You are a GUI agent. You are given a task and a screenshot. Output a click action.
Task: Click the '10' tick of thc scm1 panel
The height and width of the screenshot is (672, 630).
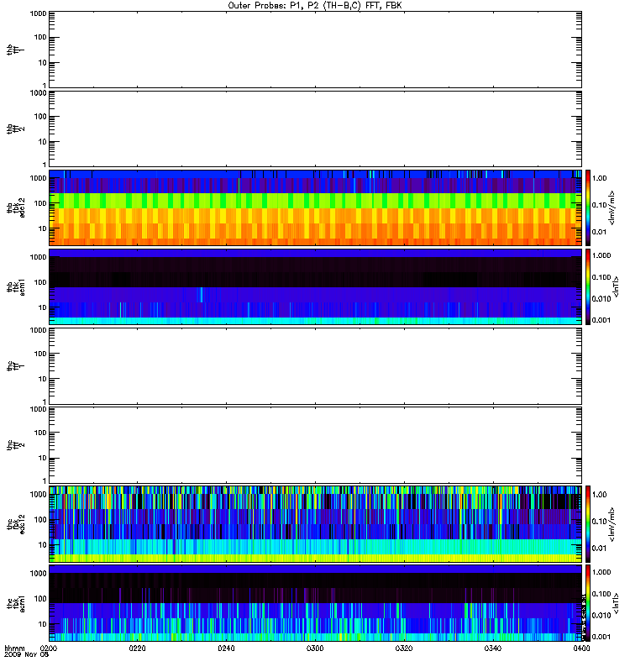(43, 624)
